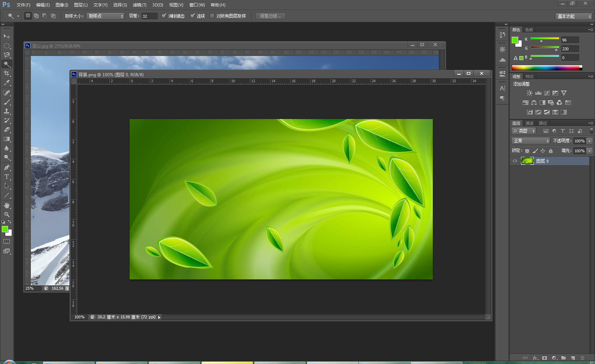This screenshot has height=364, width=595.
Task: Select the Pen tool
Action: click(7, 167)
